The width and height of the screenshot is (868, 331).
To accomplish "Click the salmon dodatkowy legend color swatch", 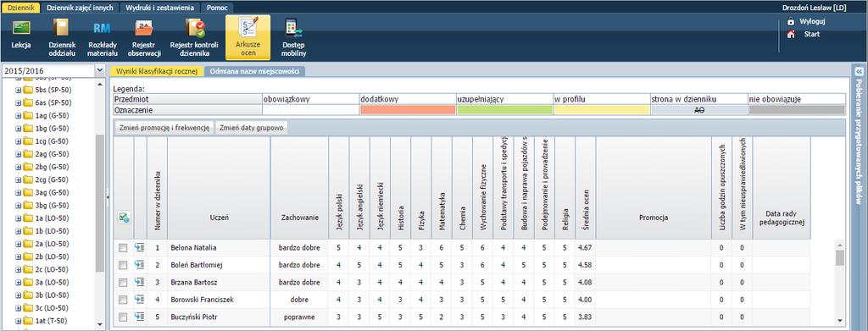I will 408,110.
